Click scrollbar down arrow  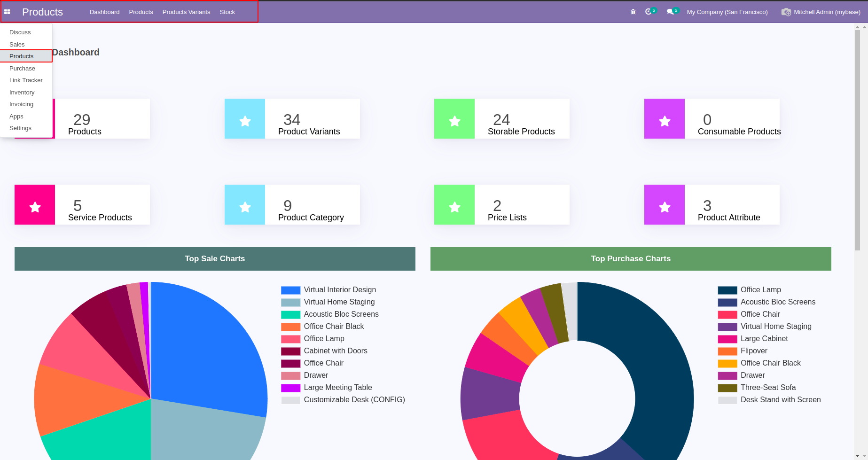(858, 456)
